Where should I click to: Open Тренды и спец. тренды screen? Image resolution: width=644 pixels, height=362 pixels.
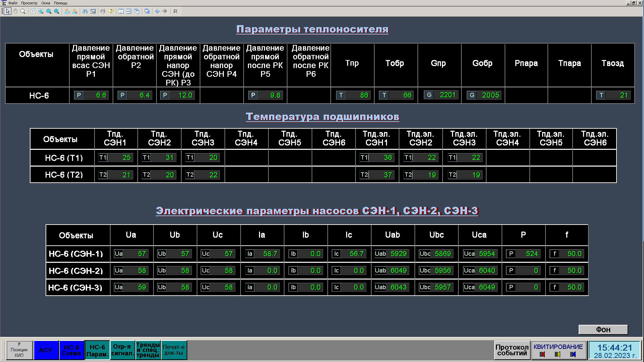pos(148,350)
